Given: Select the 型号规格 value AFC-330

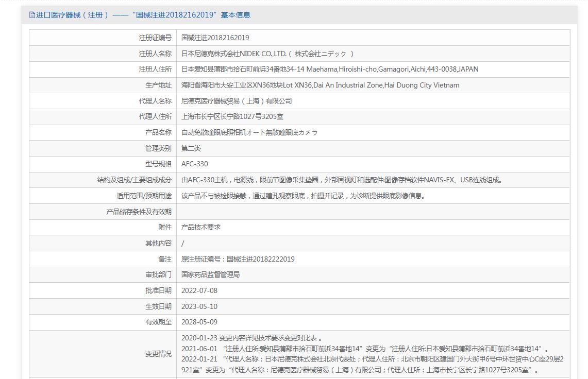Looking at the screenshot, I should tap(194, 164).
